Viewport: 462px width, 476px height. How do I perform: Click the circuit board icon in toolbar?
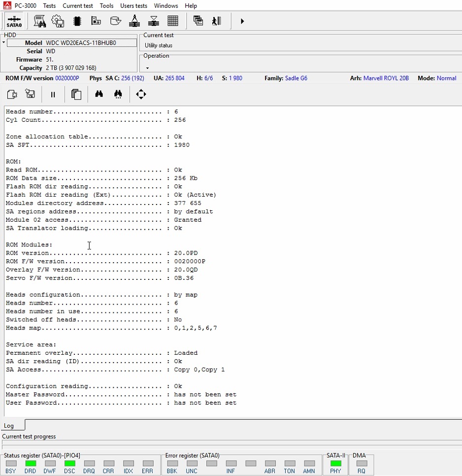[96, 21]
